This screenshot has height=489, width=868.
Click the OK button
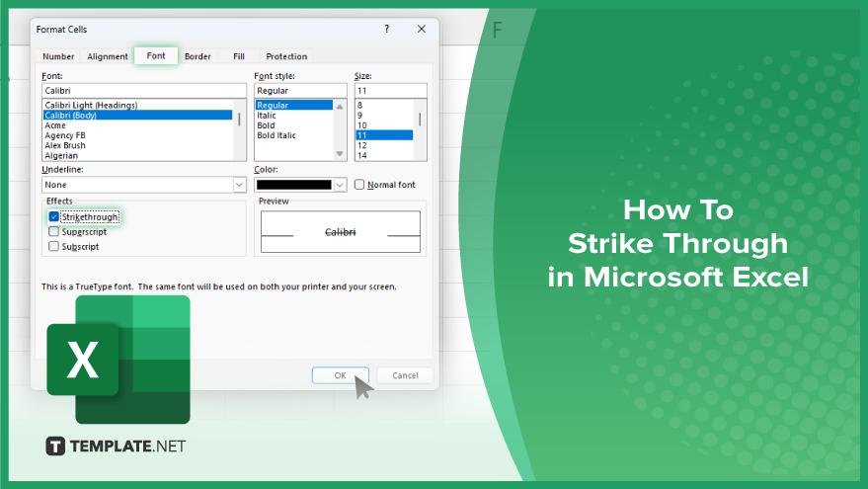tap(340, 375)
